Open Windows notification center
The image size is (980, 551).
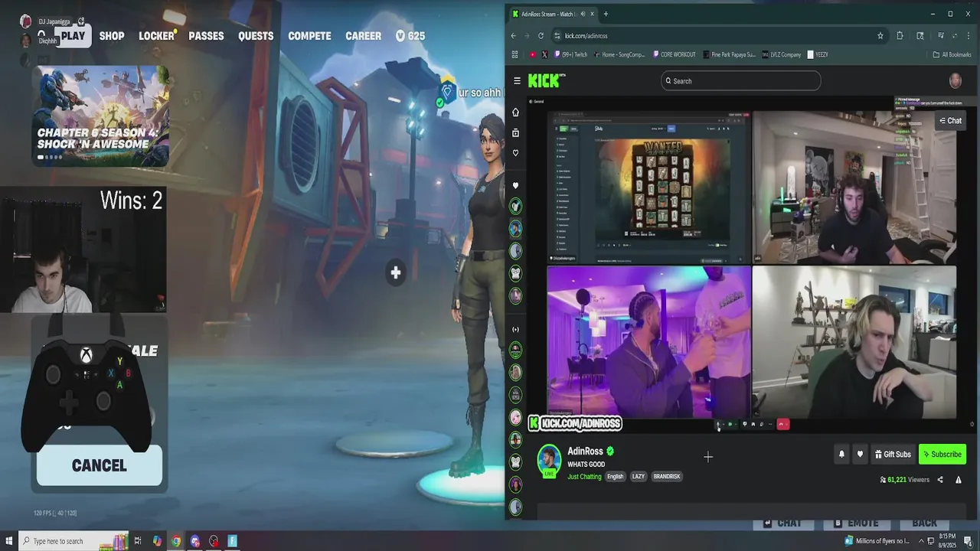969,541
